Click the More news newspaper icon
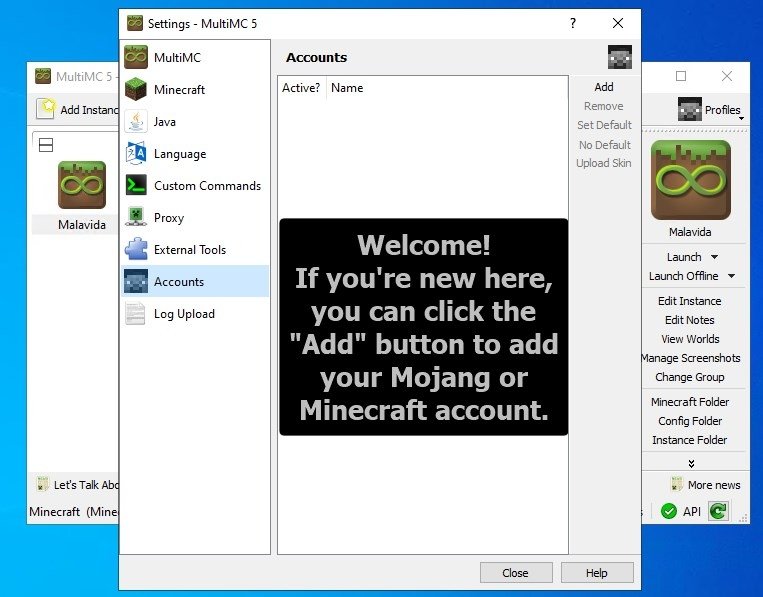 click(x=676, y=484)
